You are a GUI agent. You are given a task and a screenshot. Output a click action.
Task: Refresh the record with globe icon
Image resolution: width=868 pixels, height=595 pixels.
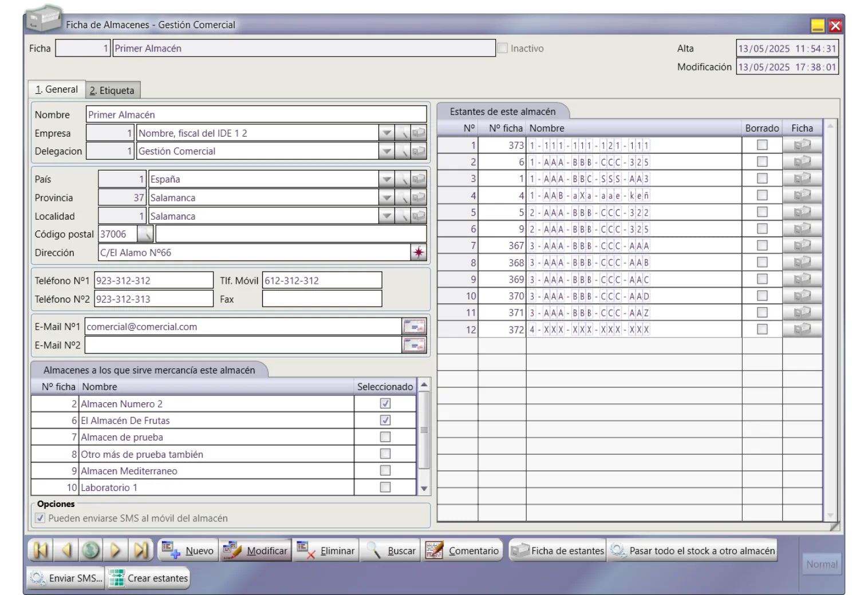(x=90, y=550)
